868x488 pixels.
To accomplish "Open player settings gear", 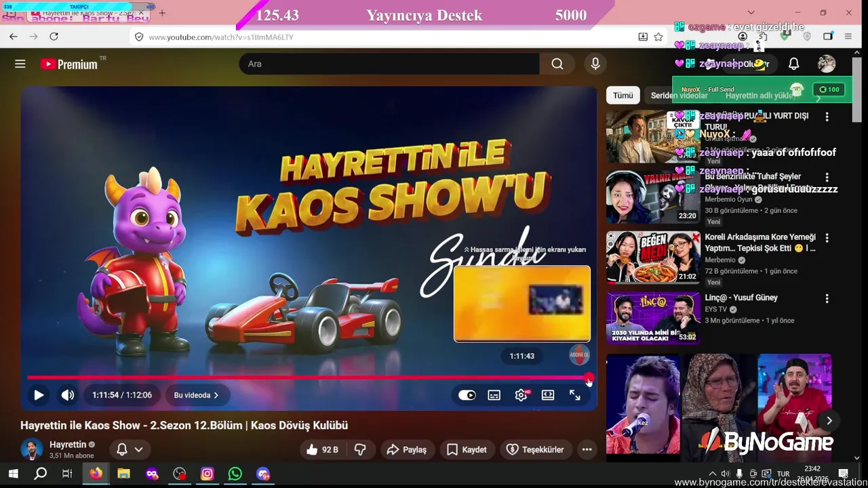I will click(x=521, y=395).
